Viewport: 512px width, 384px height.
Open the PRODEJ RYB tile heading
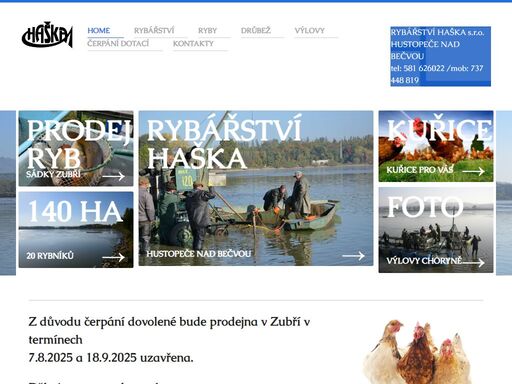tap(79, 144)
